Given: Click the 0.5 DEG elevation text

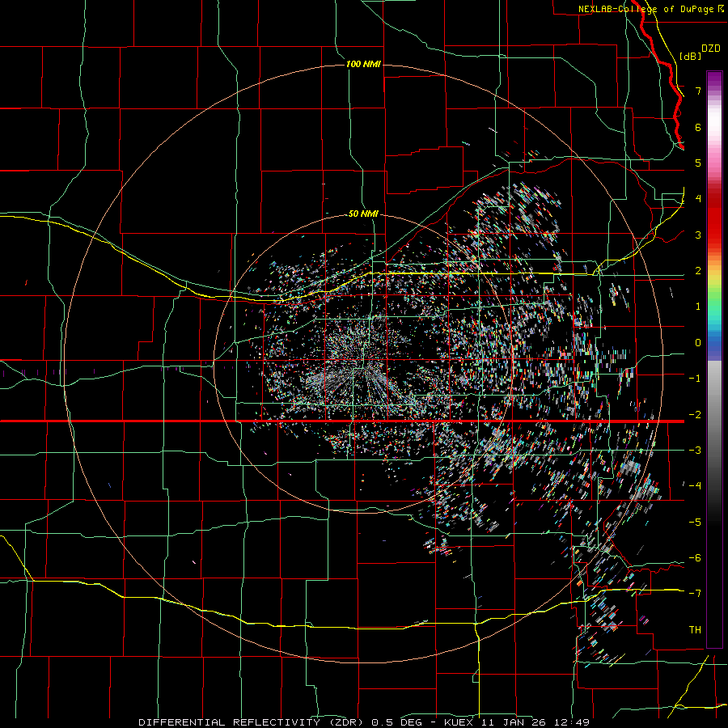Looking at the screenshot, I should click(x=397, y=722).
